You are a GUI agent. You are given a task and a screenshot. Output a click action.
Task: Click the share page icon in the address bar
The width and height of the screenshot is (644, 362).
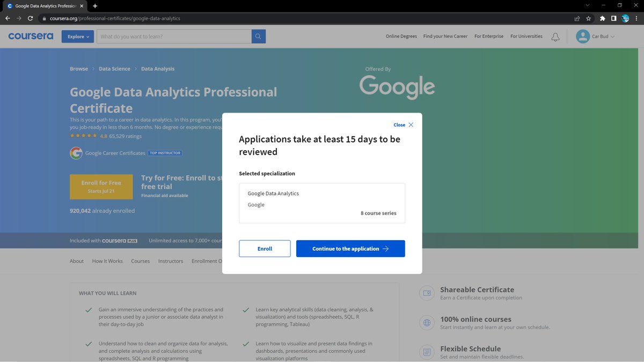tap(576, 18)
